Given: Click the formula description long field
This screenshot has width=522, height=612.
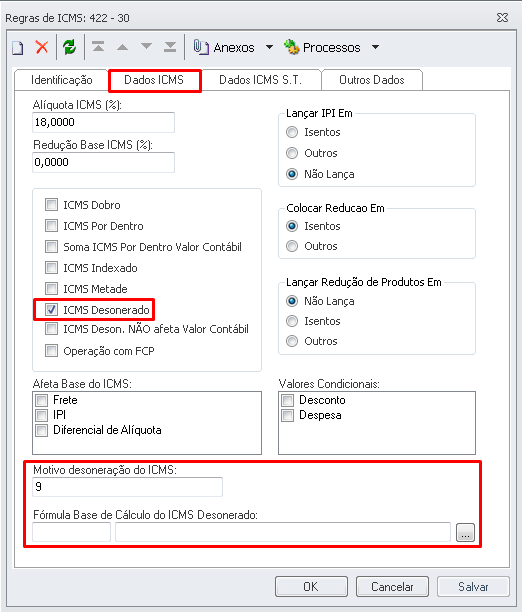Looking at the screenshot, I should click(x=283, y=532).
